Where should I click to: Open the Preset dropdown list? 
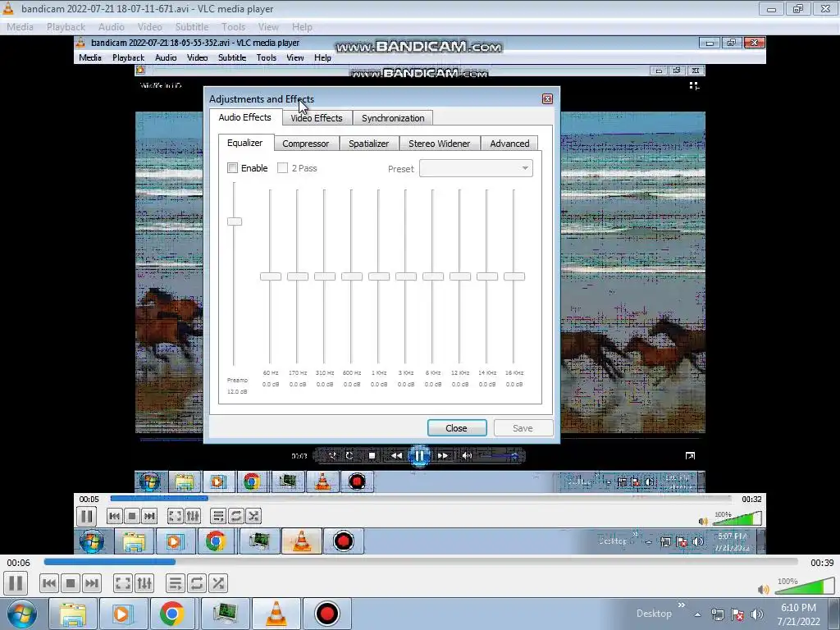pos(476,168)
